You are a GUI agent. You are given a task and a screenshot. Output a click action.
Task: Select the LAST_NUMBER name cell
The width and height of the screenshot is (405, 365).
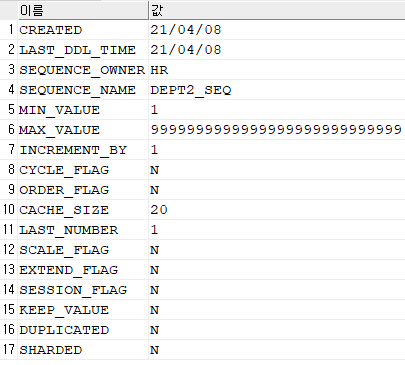click(x=83, y=230)
